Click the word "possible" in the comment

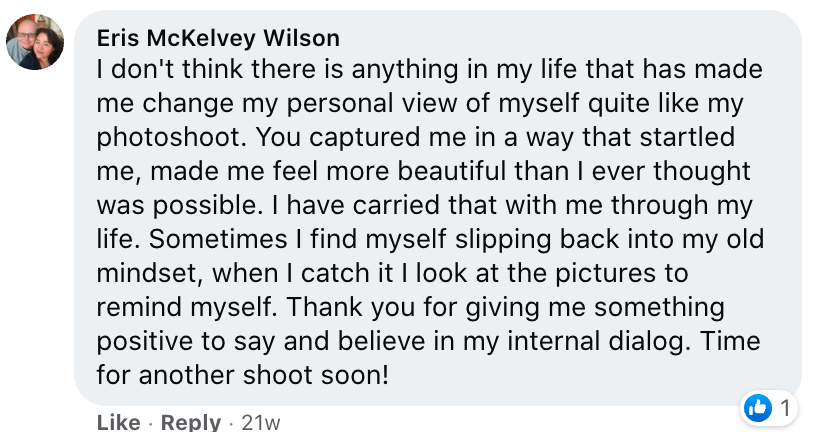pos(207,205)
